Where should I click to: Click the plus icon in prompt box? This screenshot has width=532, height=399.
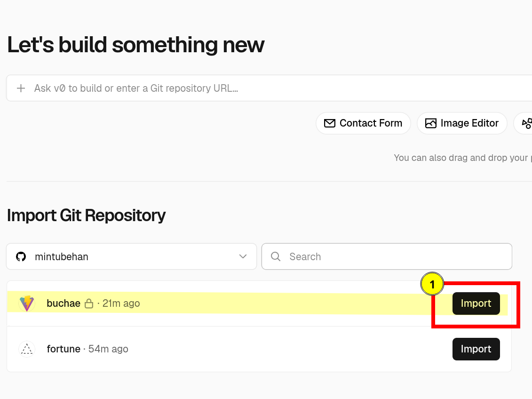coord(21,88)
